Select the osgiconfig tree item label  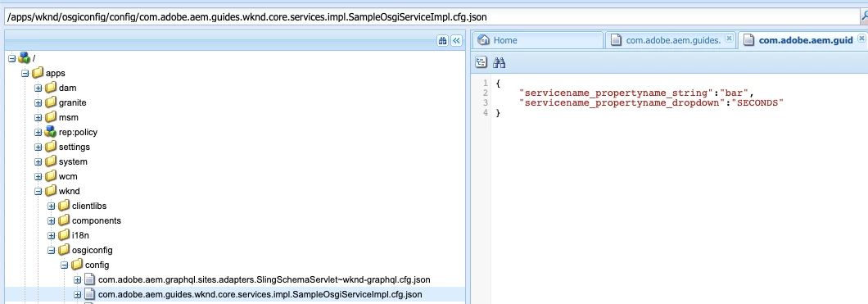click(93, 250)
